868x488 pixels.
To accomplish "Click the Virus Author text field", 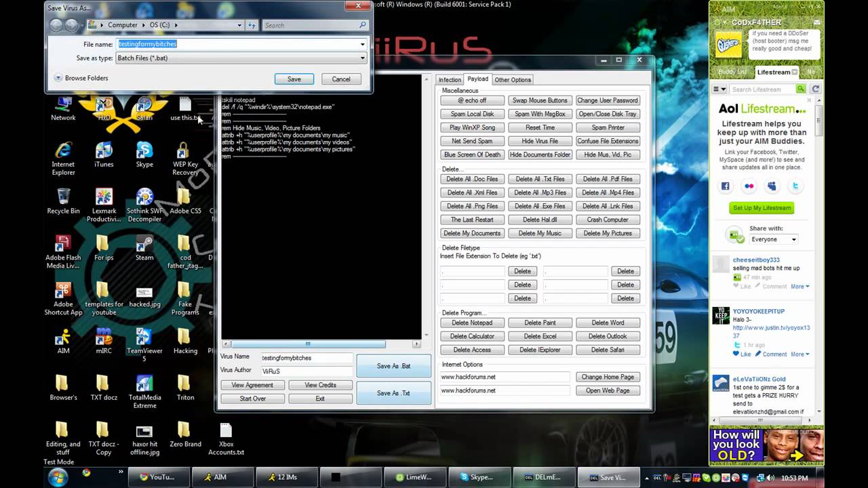I will (306, 371).
